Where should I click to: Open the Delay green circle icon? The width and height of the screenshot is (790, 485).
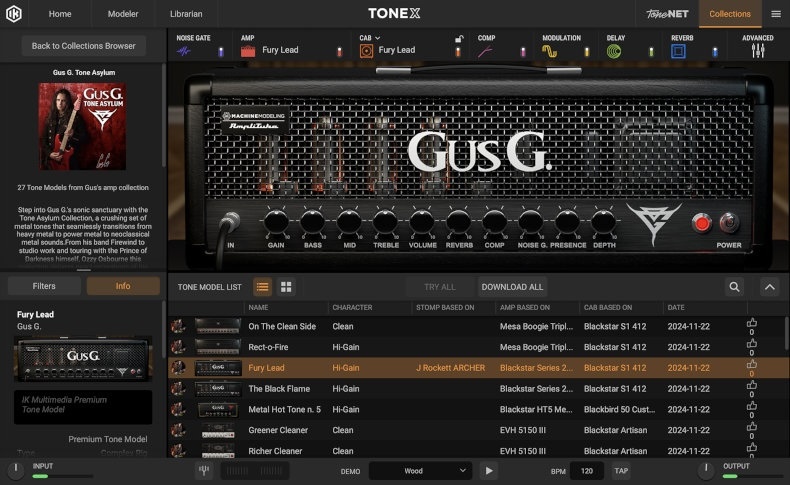tap(614, 51)
